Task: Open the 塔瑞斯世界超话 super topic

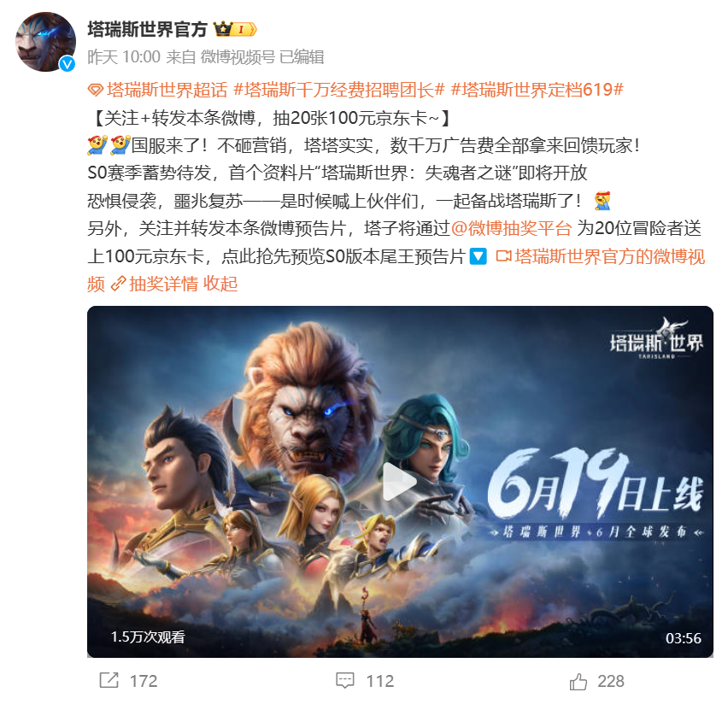Action: (167, 90)
